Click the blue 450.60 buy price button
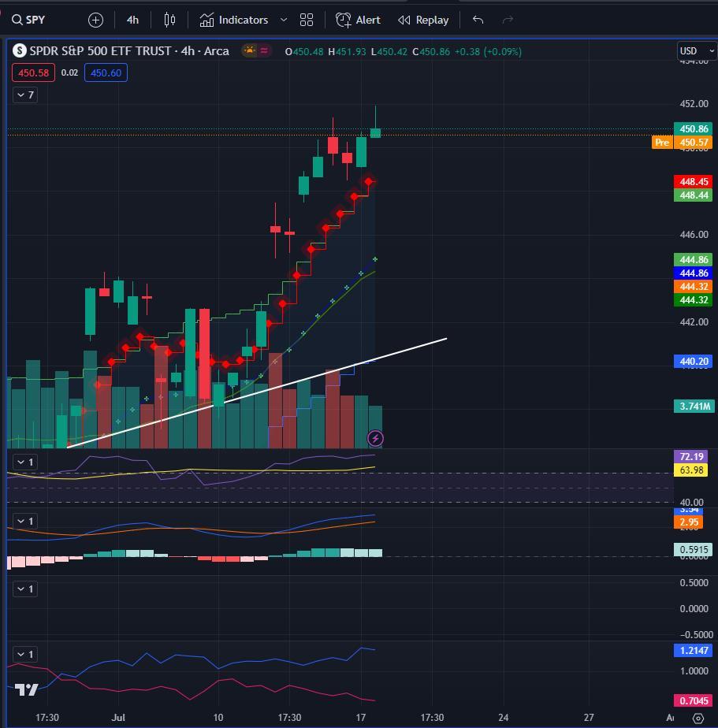 click(106, 73)
